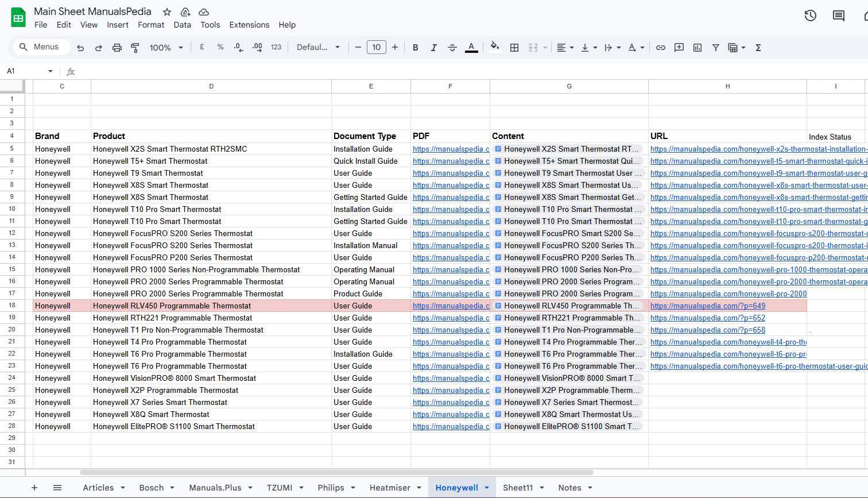
Task: Decrease decimal places
Action: [239, 47]
